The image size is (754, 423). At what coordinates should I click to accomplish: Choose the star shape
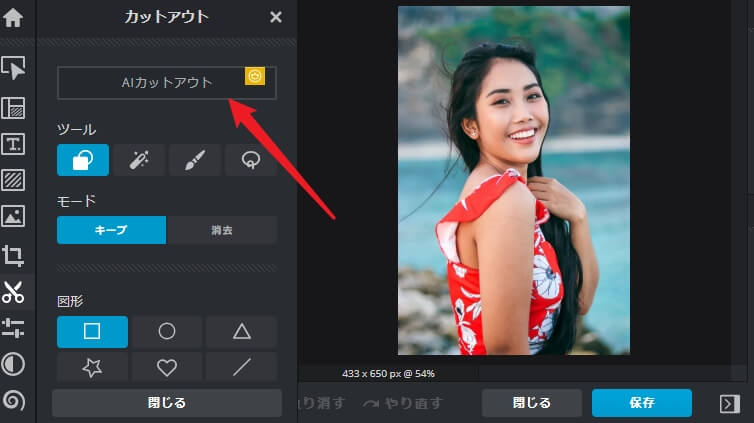[92, 368]
